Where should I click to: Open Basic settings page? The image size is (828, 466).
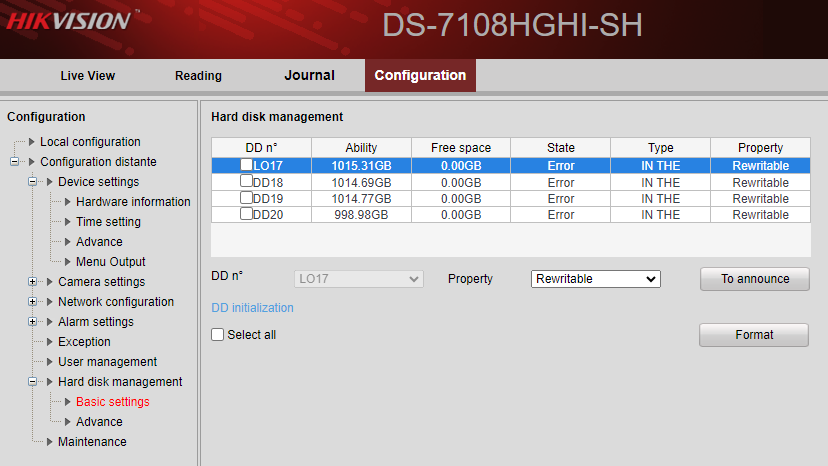(112, 402)
